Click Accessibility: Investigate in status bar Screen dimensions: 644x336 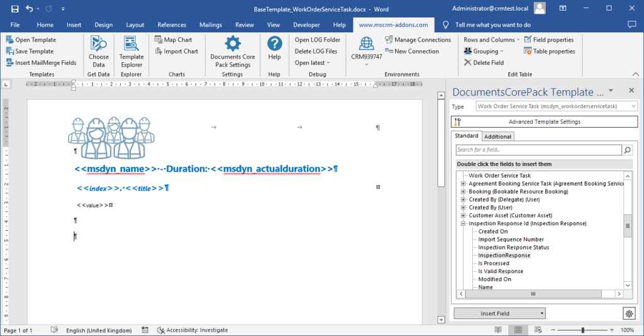pyautogui.click(x=192, y=330)
